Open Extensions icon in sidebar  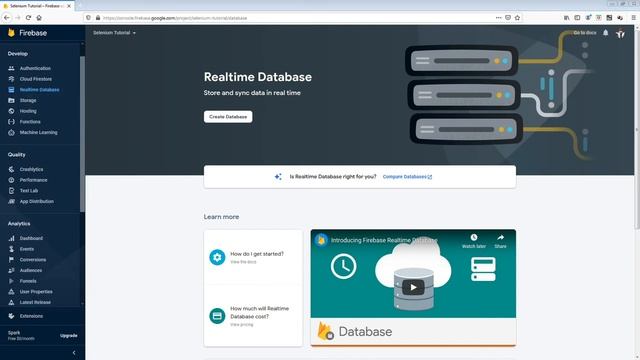coord(11,316)
